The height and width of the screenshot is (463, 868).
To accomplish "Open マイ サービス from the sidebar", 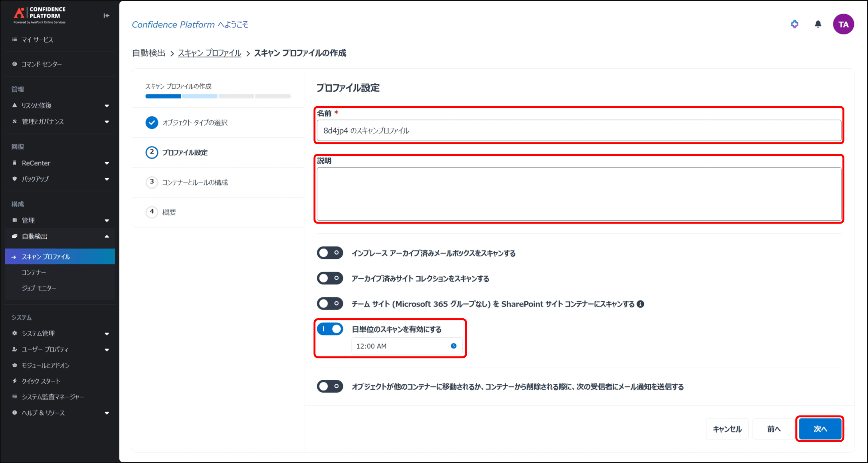I will [x=37, y=40].
